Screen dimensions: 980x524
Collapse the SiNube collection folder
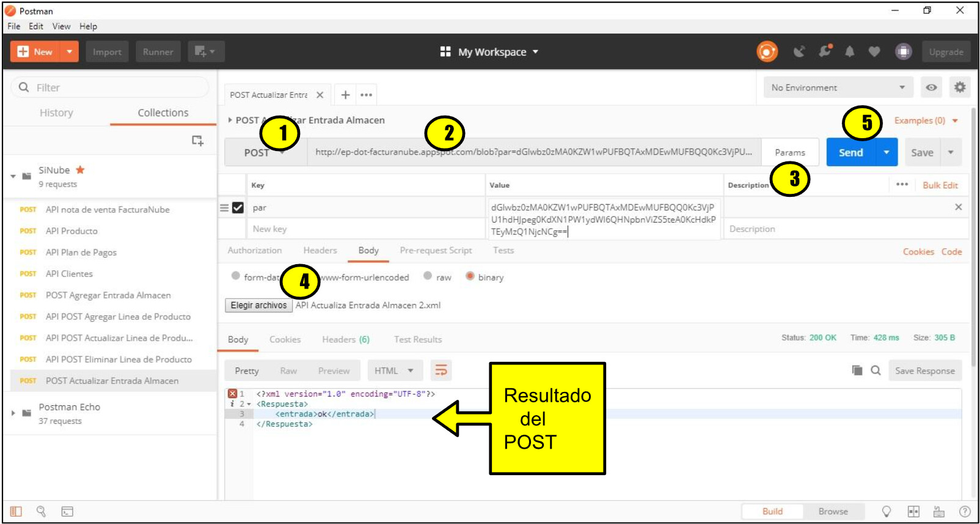[x=13, y=176]
